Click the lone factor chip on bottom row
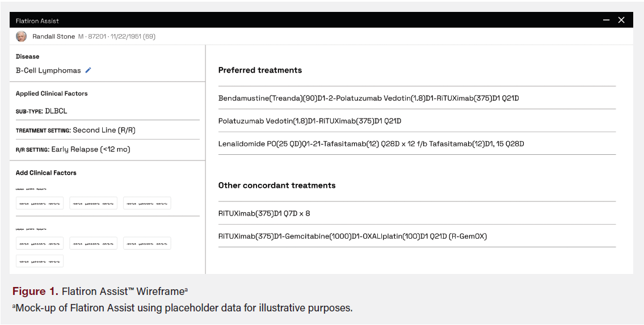 click(40, 261)
